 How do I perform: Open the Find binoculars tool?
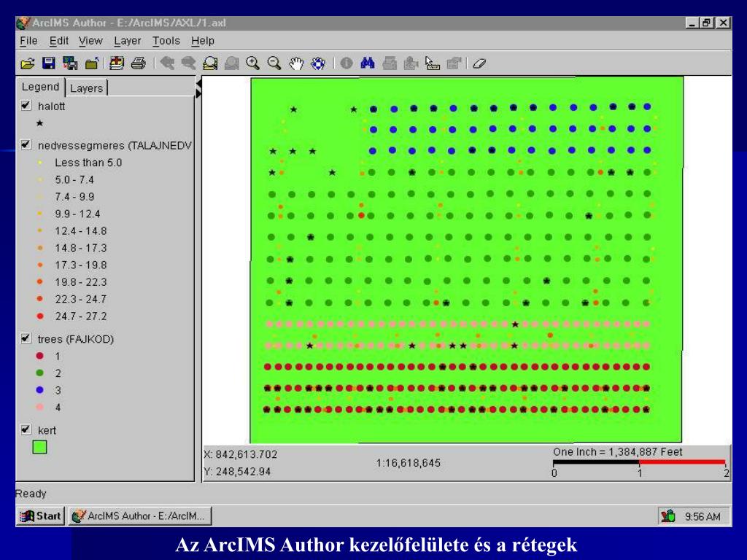[368, 63]
